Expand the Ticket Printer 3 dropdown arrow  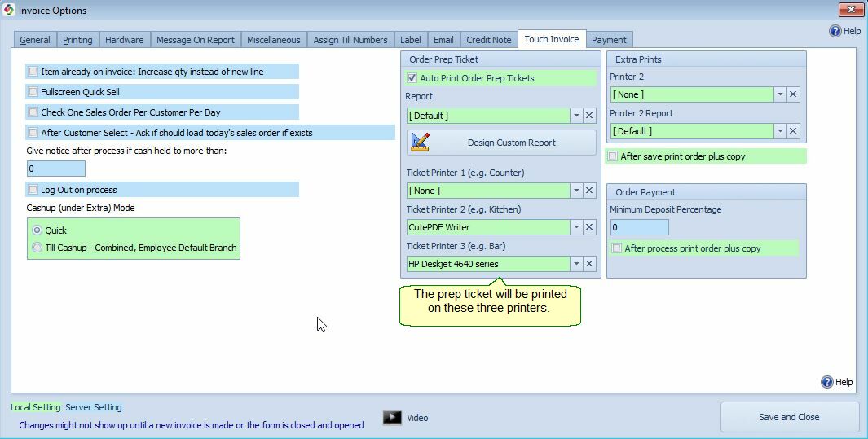[x=576, y=264]
